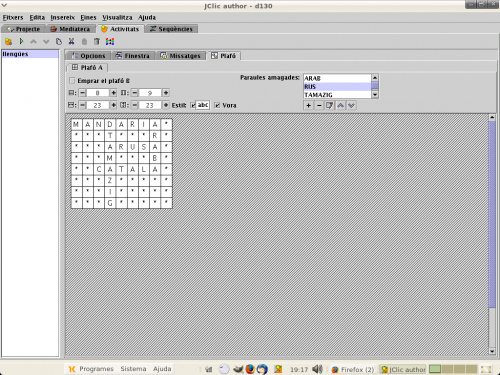
Task: Open the Missatges tab
Action: coord(181,56)
